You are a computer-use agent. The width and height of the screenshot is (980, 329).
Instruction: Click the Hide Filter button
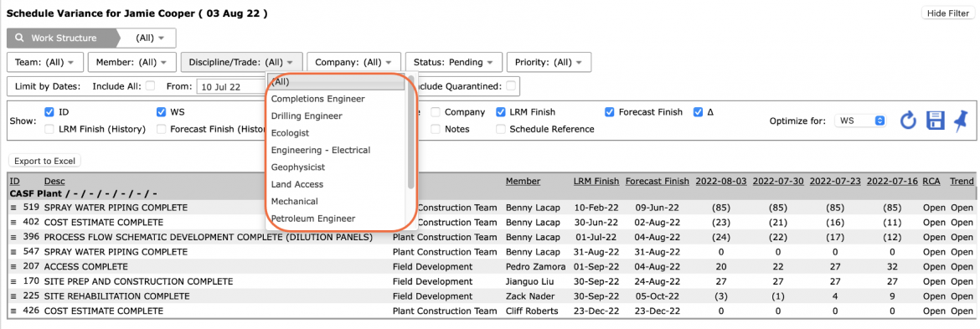click(948, 13)
